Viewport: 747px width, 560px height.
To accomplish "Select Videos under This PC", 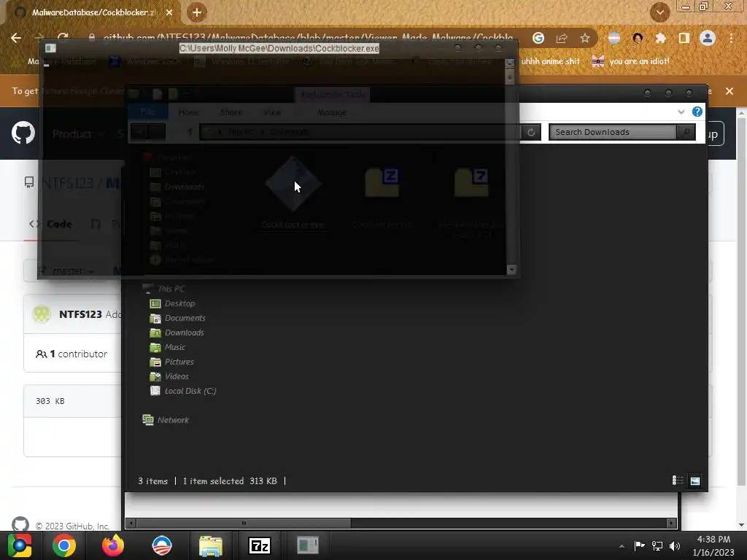I will [x=169, y=376].
